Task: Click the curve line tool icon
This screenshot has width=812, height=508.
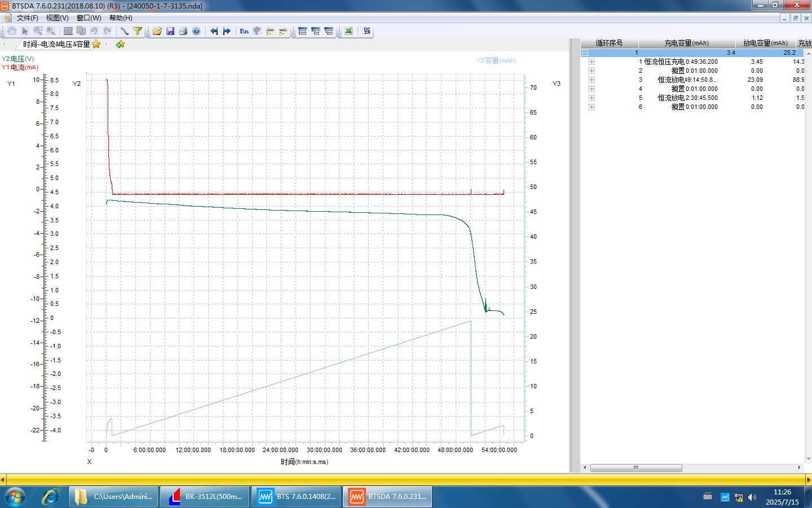Action: coord(125,31)
